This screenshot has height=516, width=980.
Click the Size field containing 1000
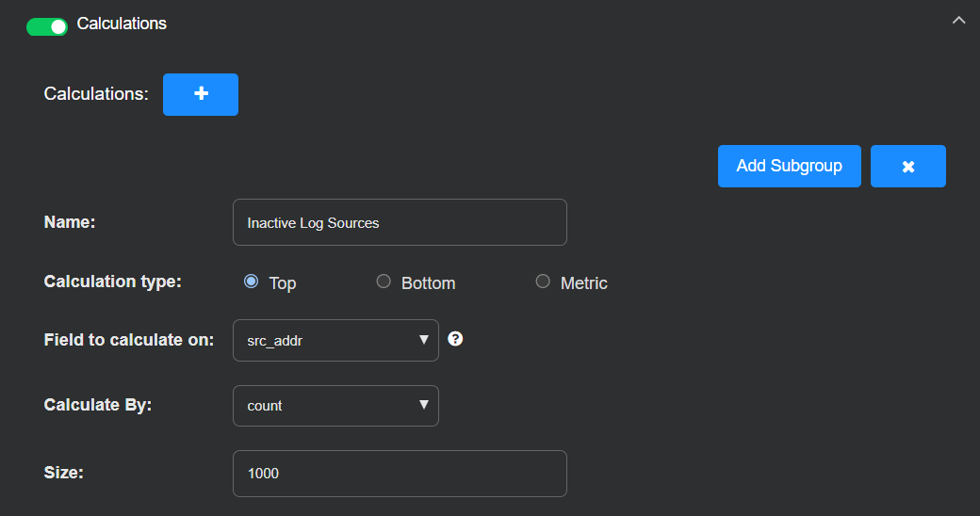tap(400, 473)
